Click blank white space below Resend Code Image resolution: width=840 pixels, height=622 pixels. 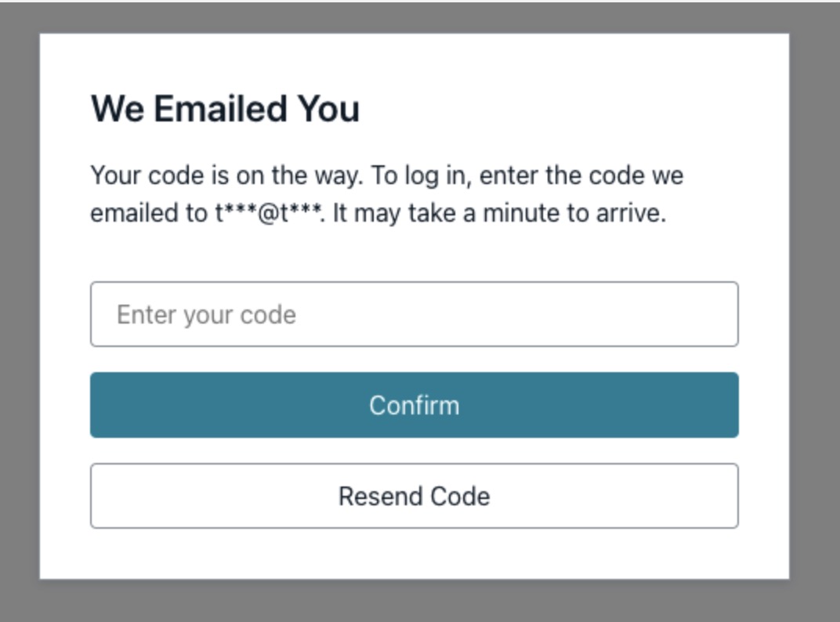tap(414, 555)
